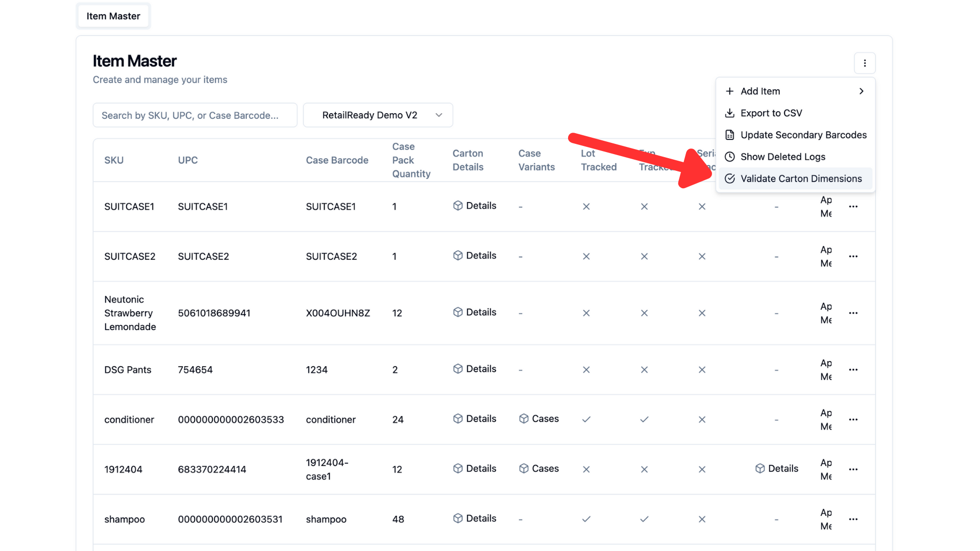Open Carton Details for 1912404 item
Screen dimensions: 980x551
475,469
